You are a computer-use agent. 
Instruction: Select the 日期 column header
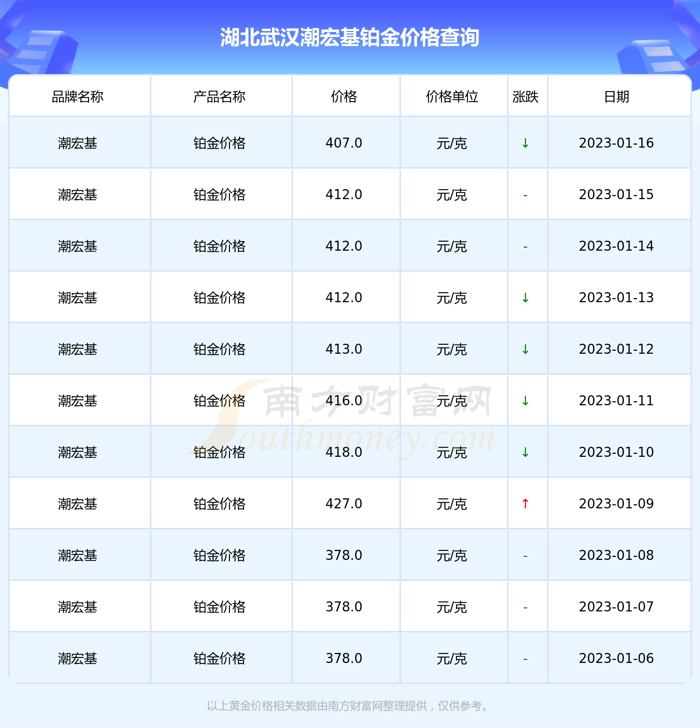(x=616, y=97)
